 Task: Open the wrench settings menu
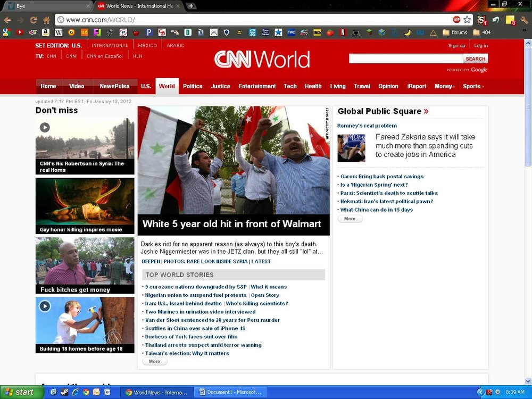(524, 20)
